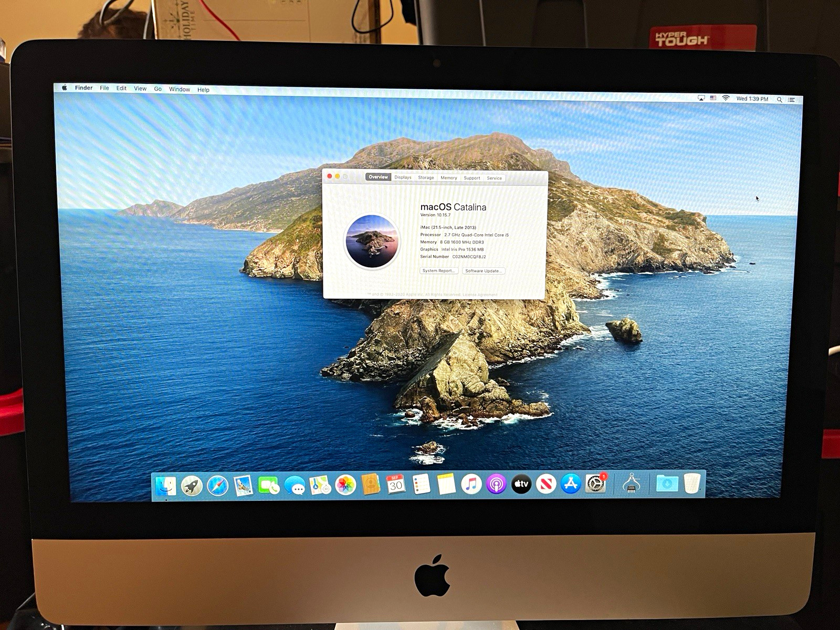Open Finder from the Dock

[166, 486]
